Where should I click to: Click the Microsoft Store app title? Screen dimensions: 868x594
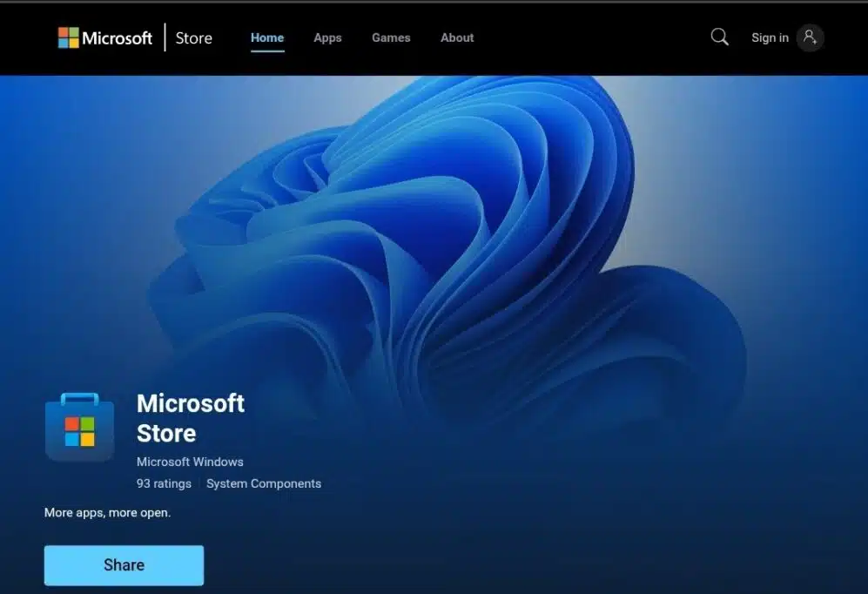[x=191, y=418]
